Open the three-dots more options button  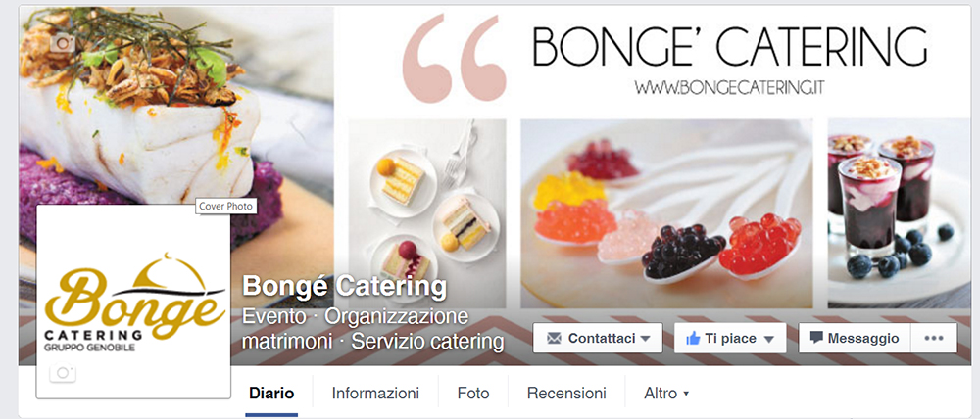(x=934, y=338)
